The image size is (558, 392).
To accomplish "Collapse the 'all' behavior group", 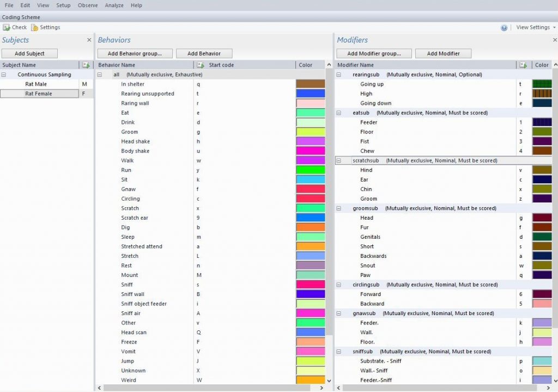I will pos(100,75).
